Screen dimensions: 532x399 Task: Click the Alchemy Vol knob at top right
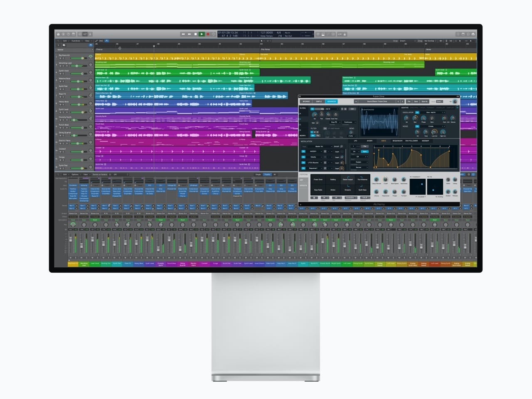[455, 101]
